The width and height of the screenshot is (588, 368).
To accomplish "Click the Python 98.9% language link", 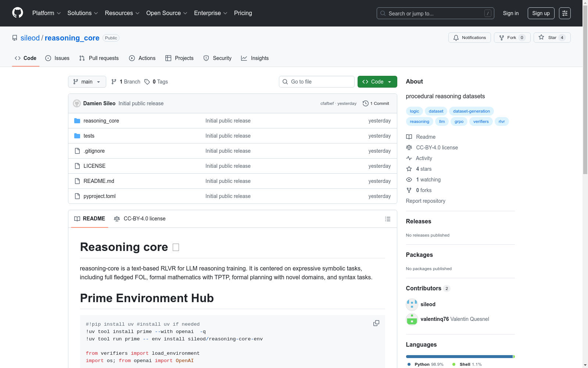I will [x=426, y=364].
